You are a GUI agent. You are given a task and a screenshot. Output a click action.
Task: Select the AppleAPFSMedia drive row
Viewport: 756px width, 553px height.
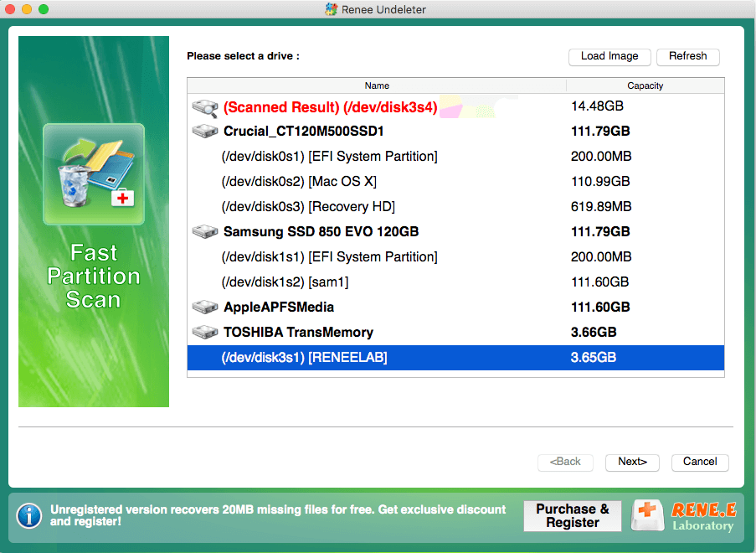coord(455,307)
